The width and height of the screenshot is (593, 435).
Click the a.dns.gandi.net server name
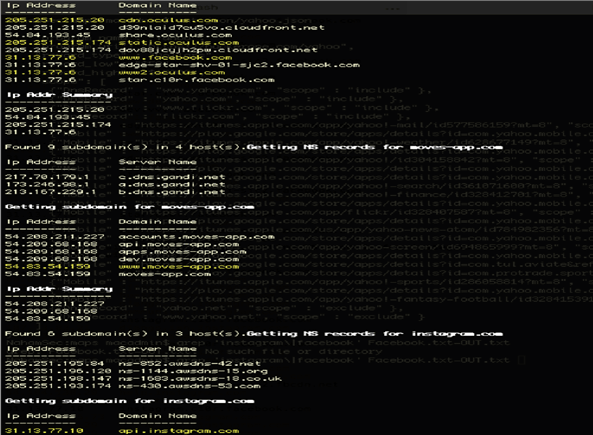point(172,184)
